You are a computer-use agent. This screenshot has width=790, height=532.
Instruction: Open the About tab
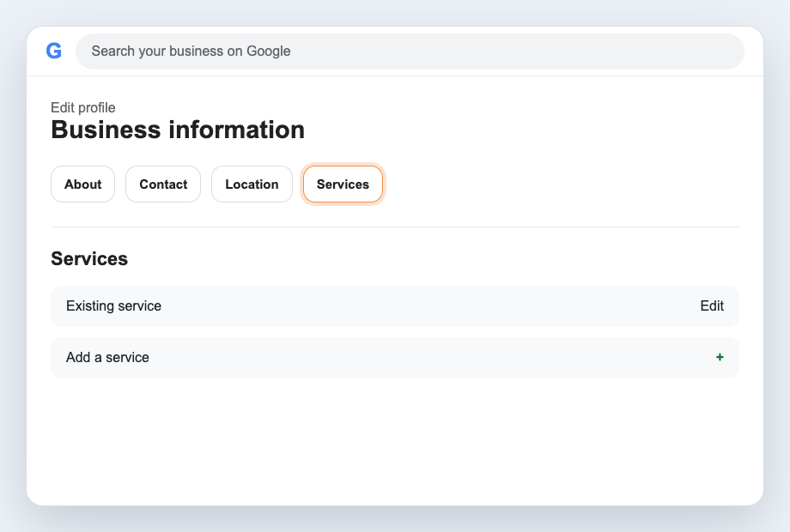[x=82, y=184]
